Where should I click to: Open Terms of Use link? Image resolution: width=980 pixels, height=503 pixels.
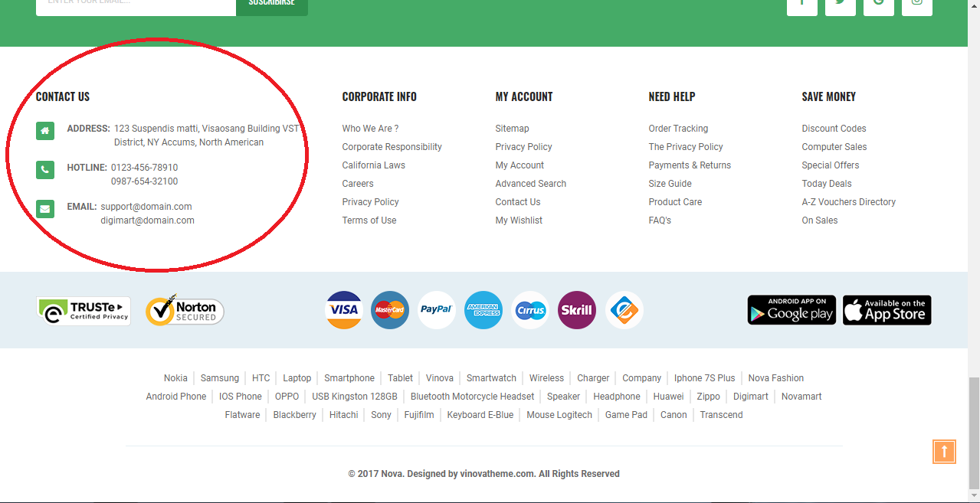click(x=369, y=220)
